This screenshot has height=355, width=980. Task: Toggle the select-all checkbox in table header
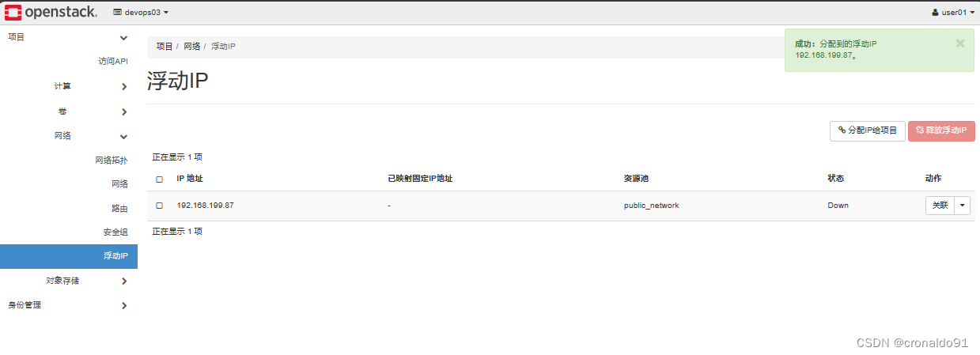tap(160, 179)
